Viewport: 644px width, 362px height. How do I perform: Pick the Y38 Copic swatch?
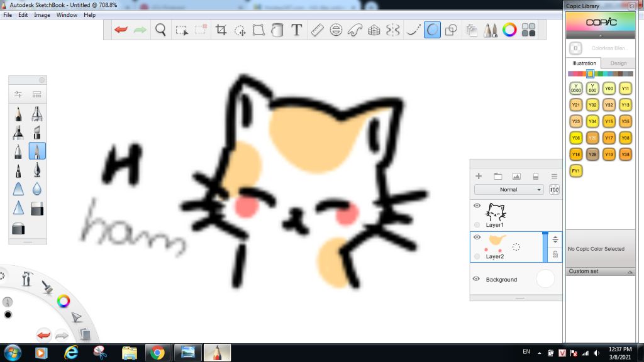[625, 155]
